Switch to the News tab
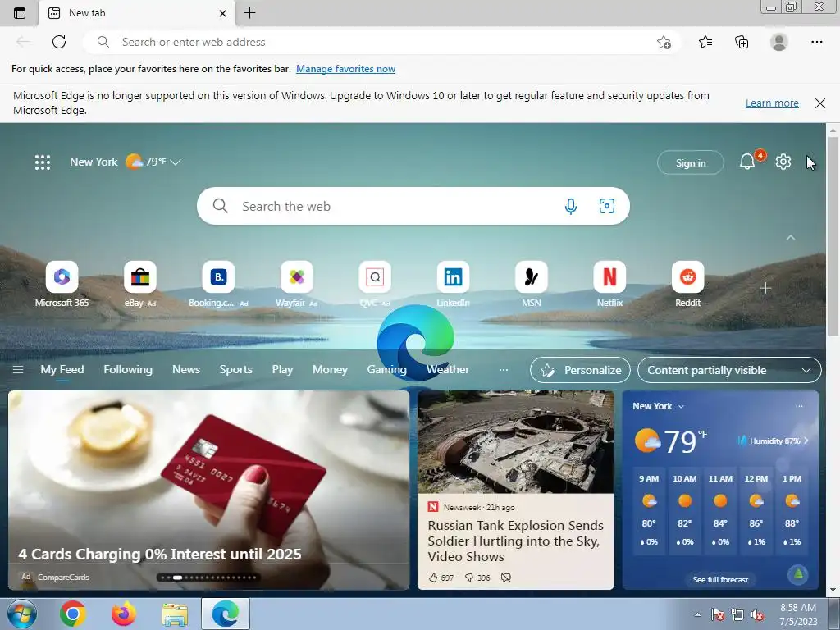This screenshot has height=630, width=840. pos(186,370)
